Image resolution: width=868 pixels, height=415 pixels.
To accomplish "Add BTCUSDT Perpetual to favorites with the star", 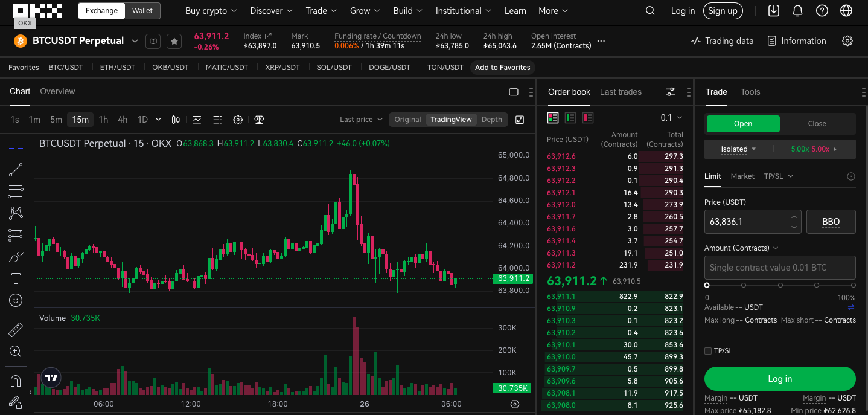I will tap(174, 41).
